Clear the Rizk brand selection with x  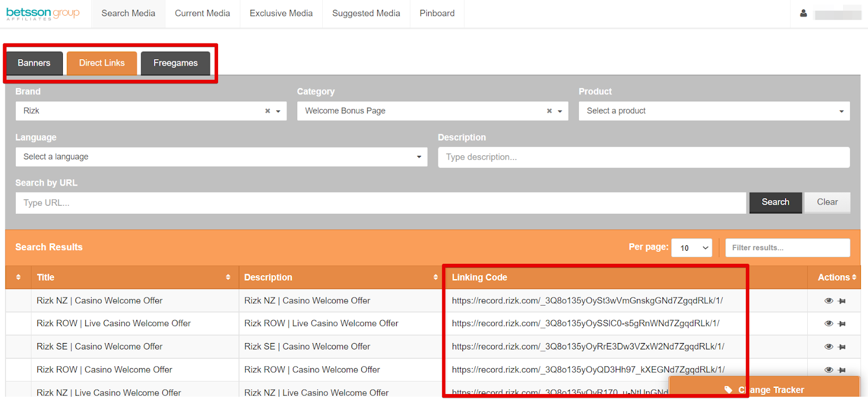[x=267, y=111]
